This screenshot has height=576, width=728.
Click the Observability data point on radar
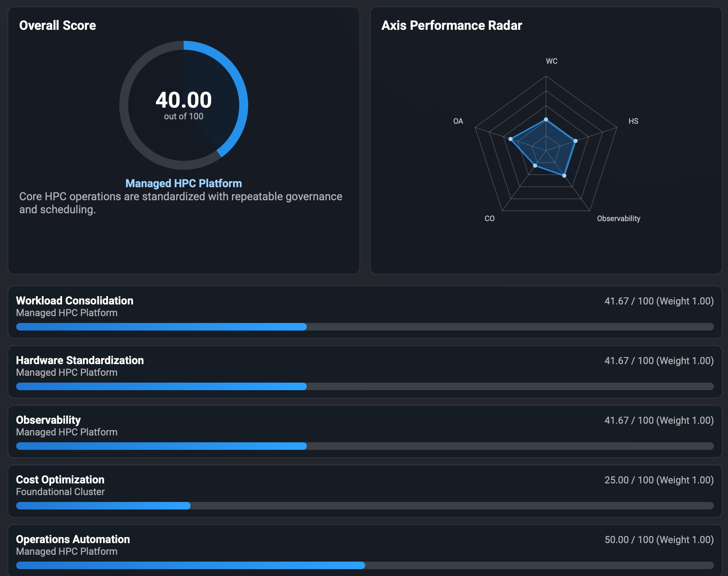564,176
